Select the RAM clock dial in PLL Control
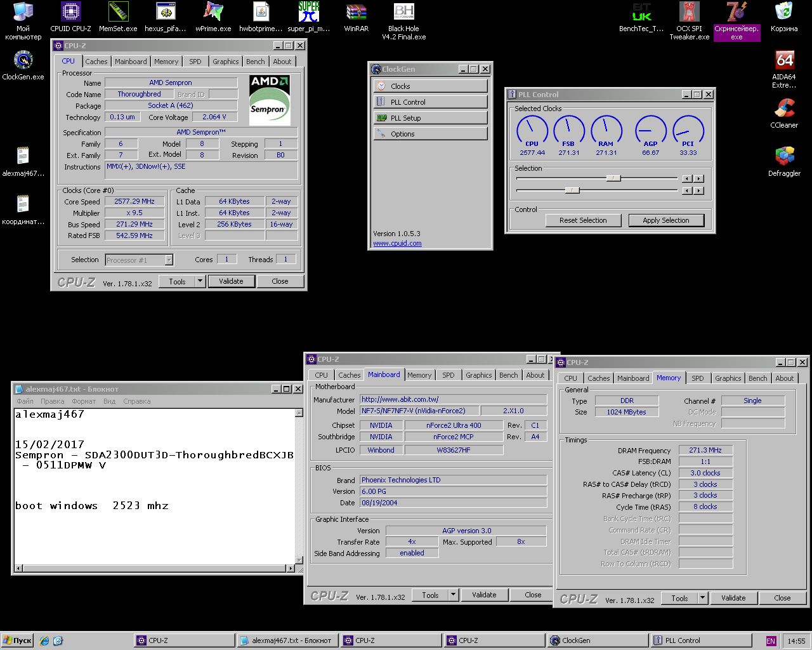The image size is (812, 650). [x=606, y=135]
